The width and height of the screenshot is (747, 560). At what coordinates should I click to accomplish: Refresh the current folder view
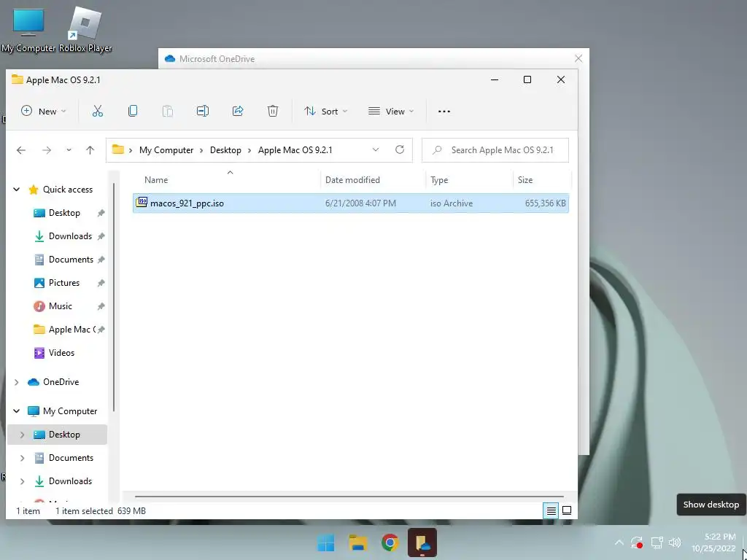pyautogui.click(x=400, y=149)
